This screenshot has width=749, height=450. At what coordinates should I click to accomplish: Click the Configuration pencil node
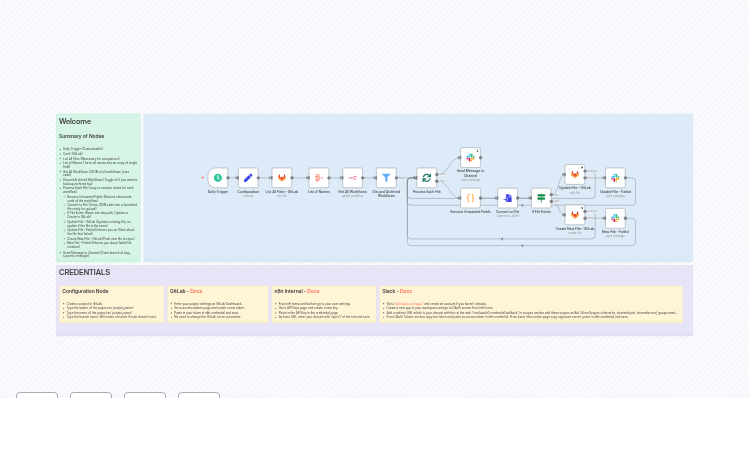point(248,178)
